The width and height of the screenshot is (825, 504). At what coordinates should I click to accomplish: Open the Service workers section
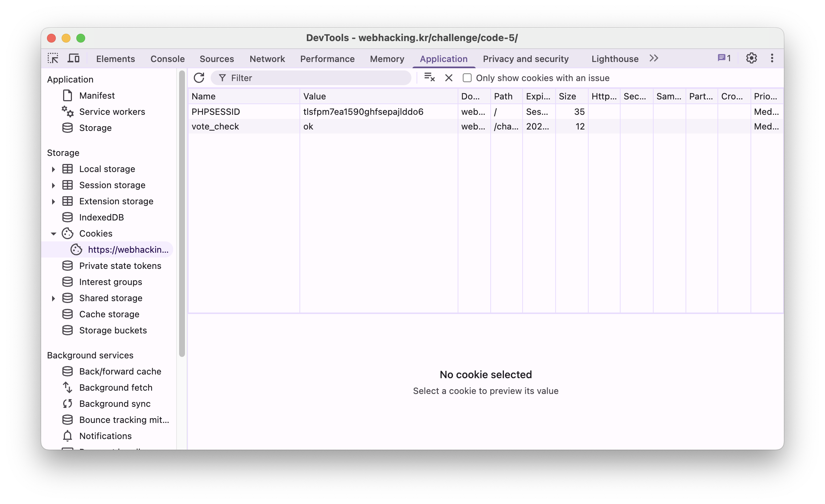point(112,112)
